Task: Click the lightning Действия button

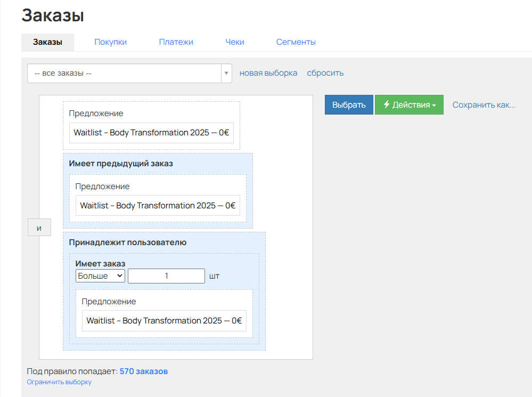Action: pyautogui.click(x=408, y=105)
